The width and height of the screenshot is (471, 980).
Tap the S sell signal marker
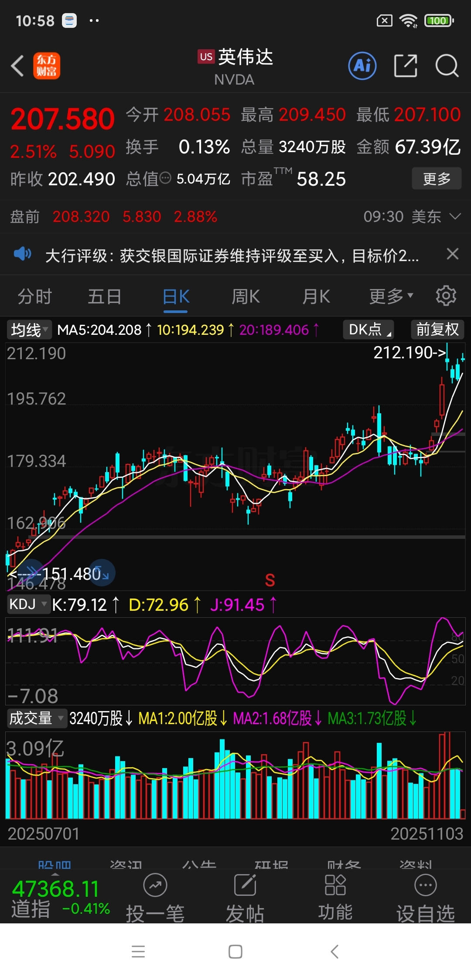coord(270,580)
